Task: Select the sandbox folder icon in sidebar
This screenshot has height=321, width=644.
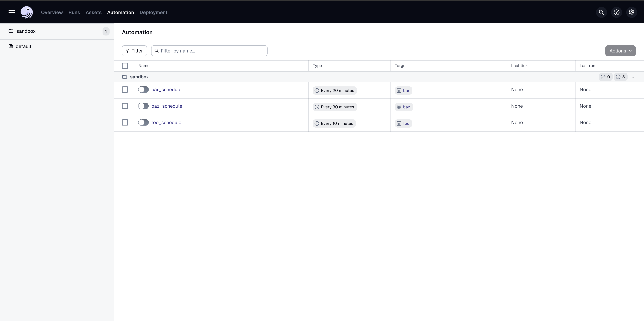Action: (11, 31)
